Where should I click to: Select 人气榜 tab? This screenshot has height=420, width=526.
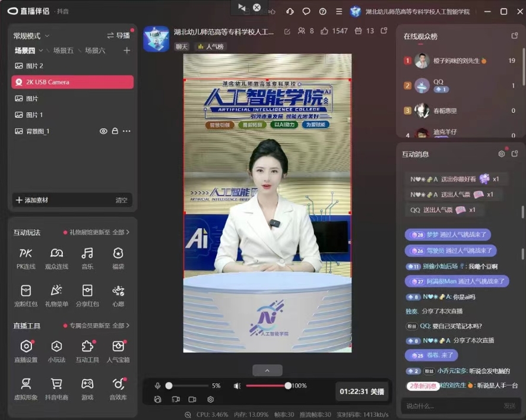point(211,47)
